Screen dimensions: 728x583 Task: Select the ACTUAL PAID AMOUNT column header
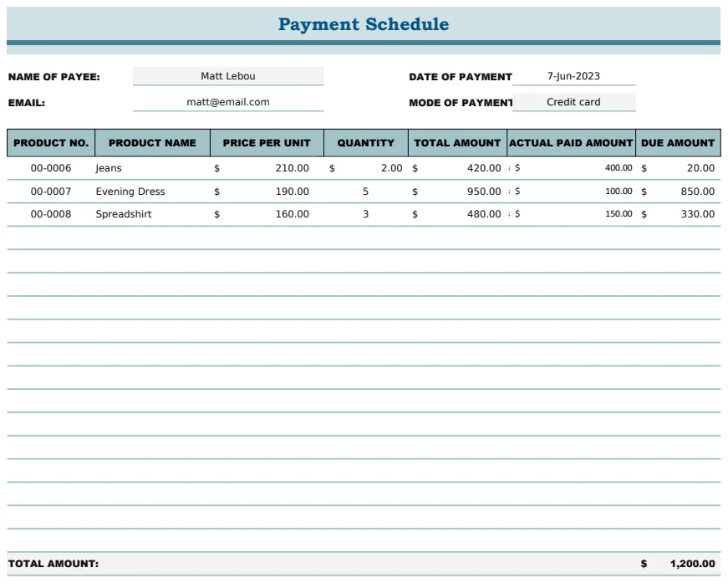coord(571,143)
